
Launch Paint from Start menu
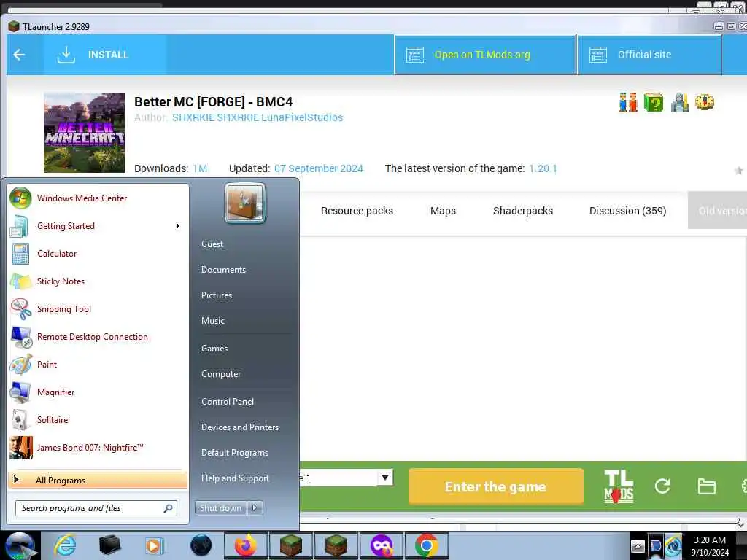point(98,365)
